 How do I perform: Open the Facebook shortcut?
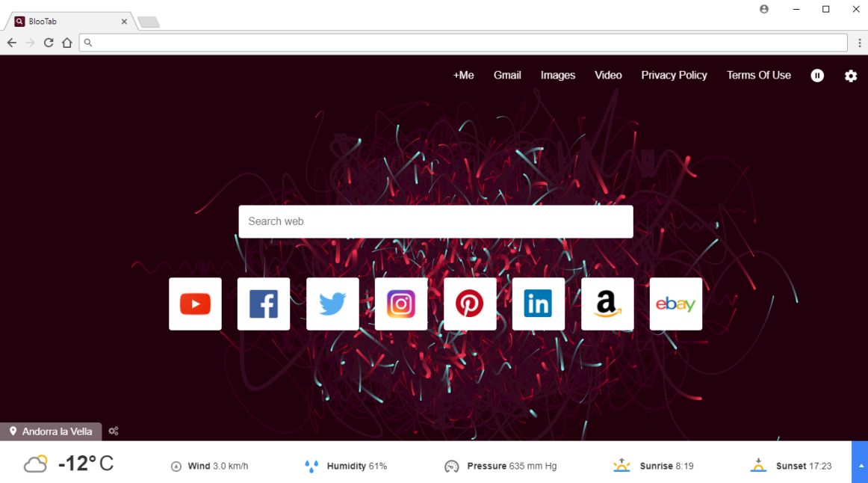[x=264, y=304]
